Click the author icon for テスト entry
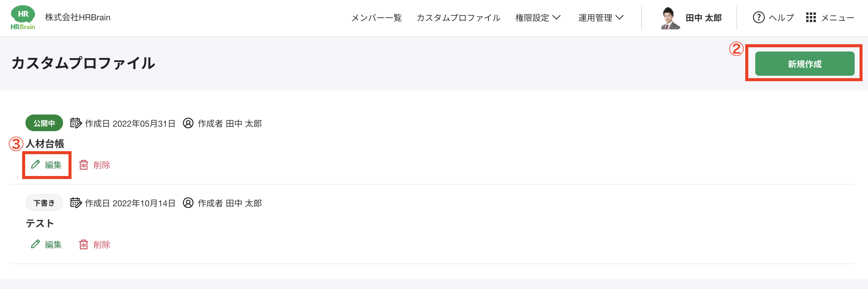This screenshot has width=868, height=289. click(x=188, y=203)
